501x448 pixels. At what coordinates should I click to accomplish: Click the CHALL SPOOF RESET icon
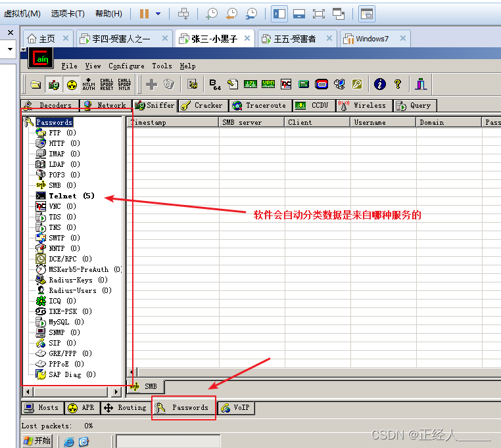click(x=107, y=84)
